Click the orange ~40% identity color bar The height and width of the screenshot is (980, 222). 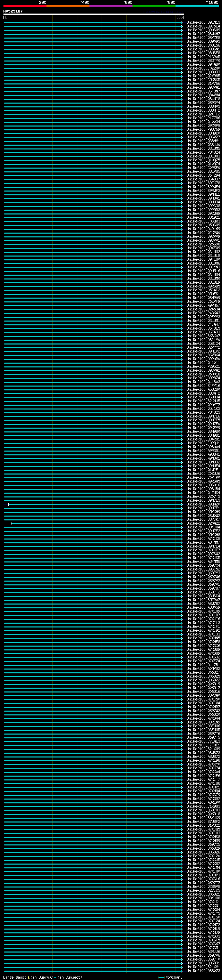pos(68,6)
